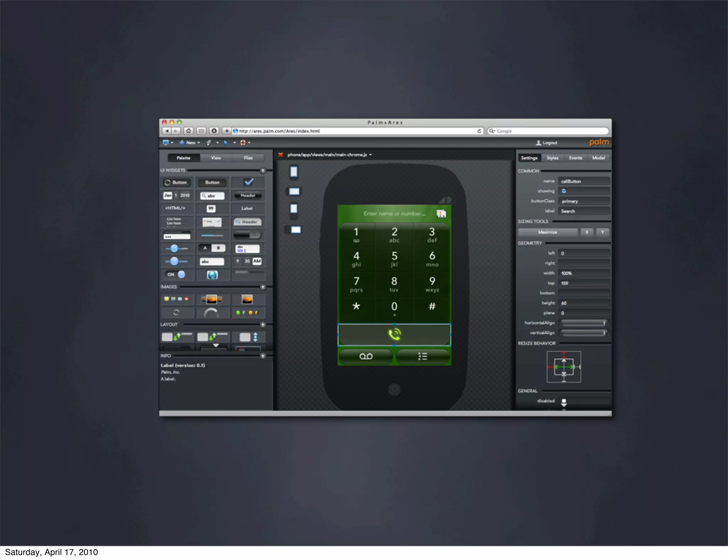This screenshot has width=728, height=560.
Task: Click the green call button in the dialer
Action: (x=394, y=334)
